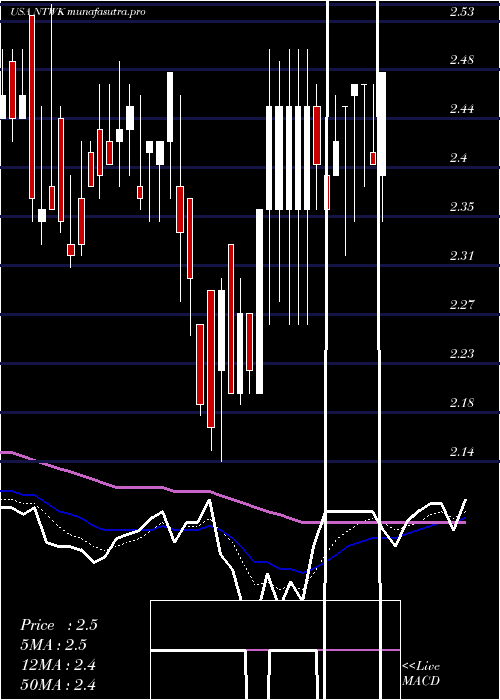The width and height of the screenshot is (500, 700).
Task: Click the '<<Live MACD' label
Action: point(421,673)
